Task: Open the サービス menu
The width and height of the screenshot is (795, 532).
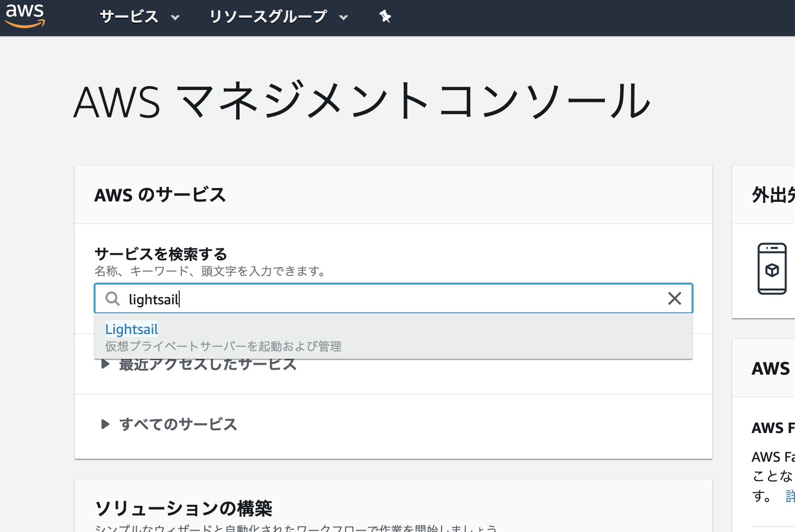Action: click(x=129, y=17)
